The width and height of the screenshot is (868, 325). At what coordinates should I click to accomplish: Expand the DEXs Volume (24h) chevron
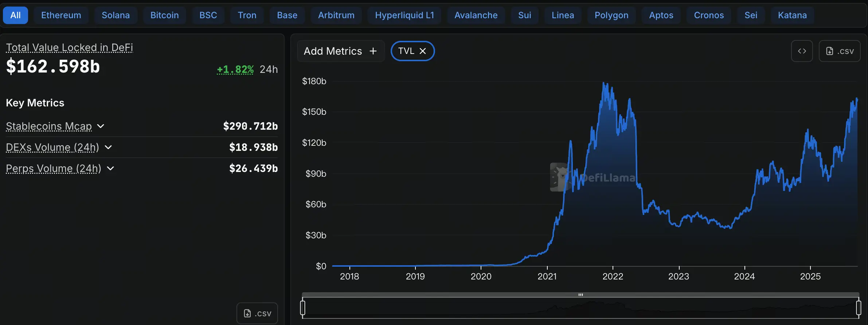tap(108, 147)
